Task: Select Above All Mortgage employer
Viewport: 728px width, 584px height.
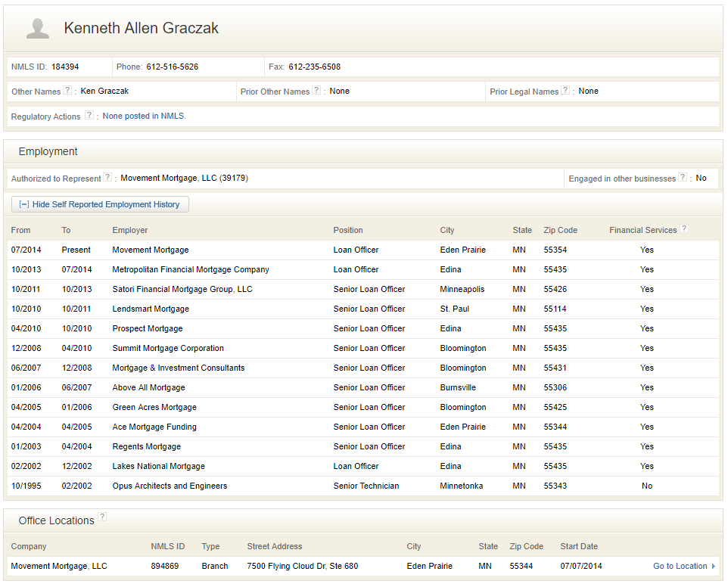Action: [148, 387]
